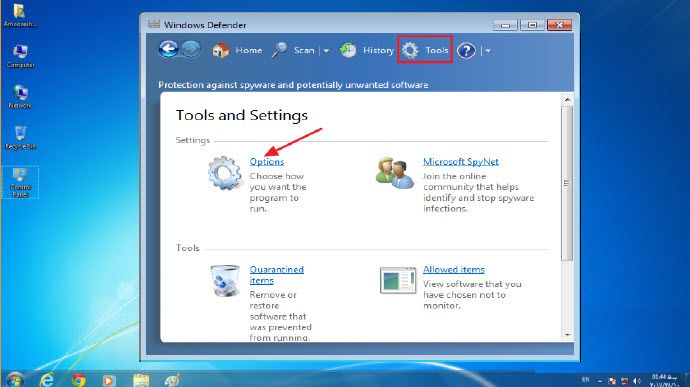Click the volume speaker tray icon

(x=637, y=380)
